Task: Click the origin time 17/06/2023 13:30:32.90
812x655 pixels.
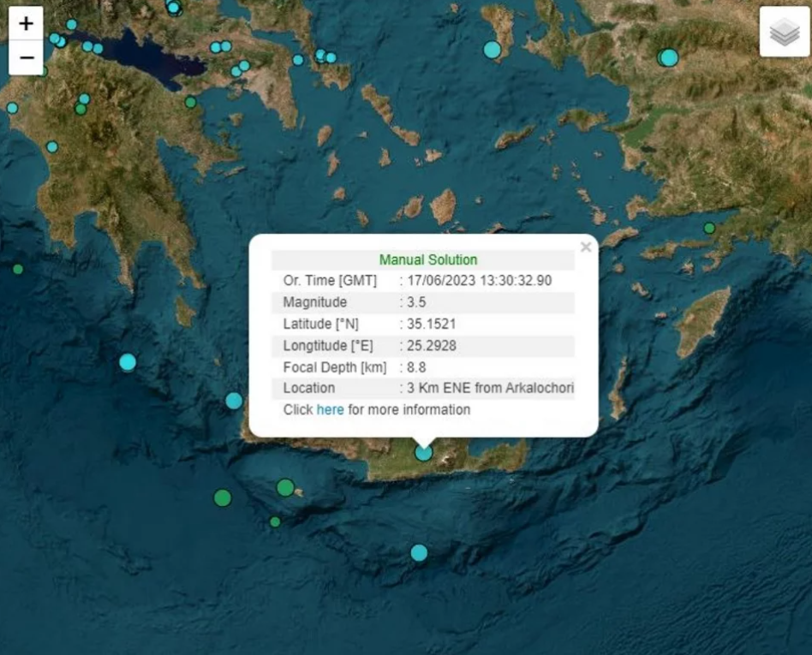Action: (x=480, y=280)
